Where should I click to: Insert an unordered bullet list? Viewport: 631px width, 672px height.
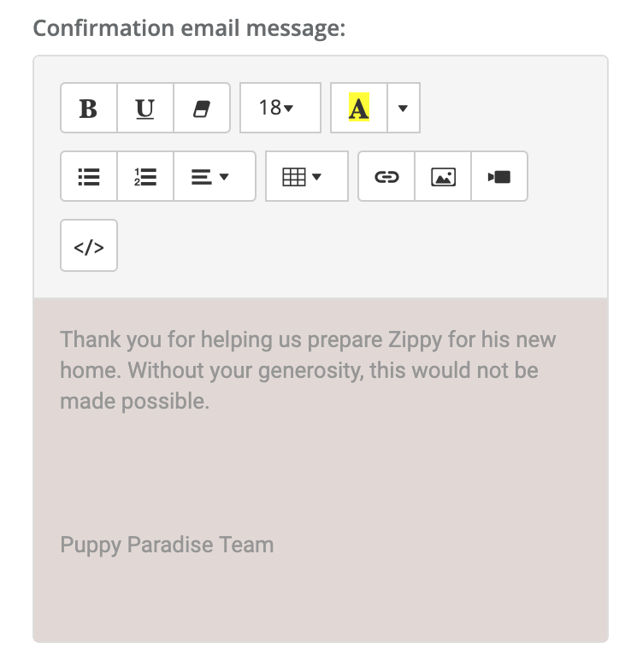point(89,176)
